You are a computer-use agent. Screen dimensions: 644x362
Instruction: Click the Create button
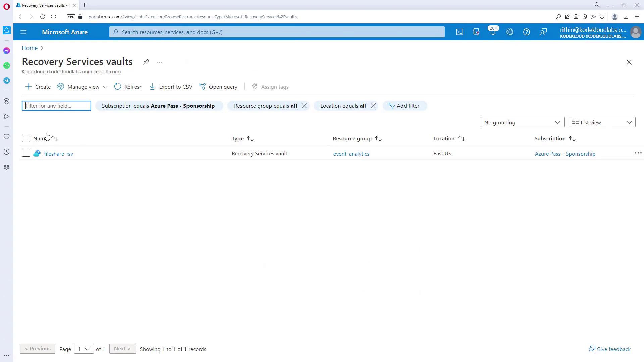click(x=38, y=87)
